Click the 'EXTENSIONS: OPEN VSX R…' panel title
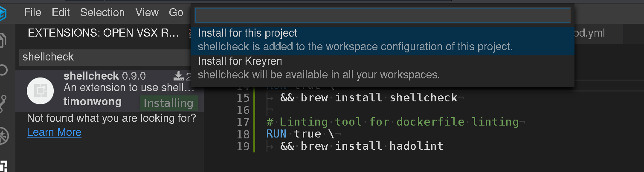The width and height of the screenshot is (644, 172). tap(104, 34)
